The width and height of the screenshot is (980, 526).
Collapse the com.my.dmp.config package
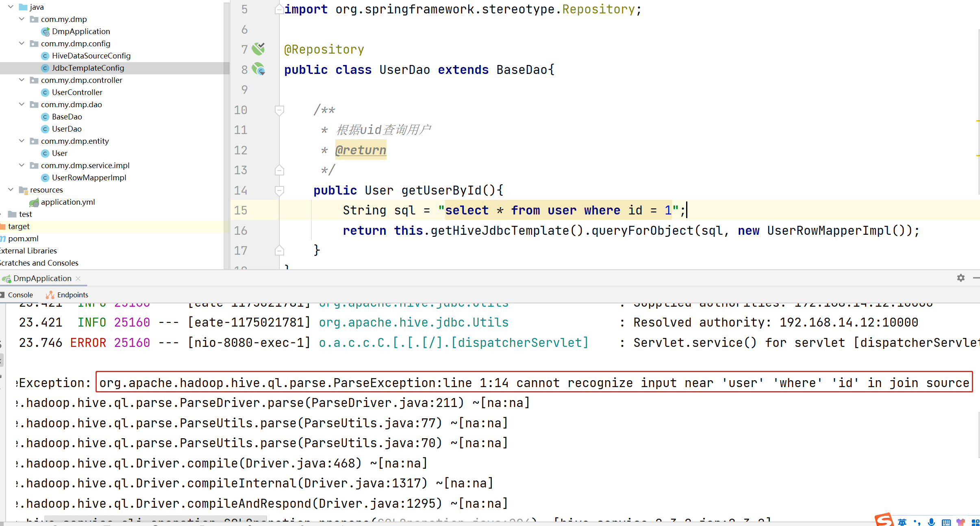[22, 43]
